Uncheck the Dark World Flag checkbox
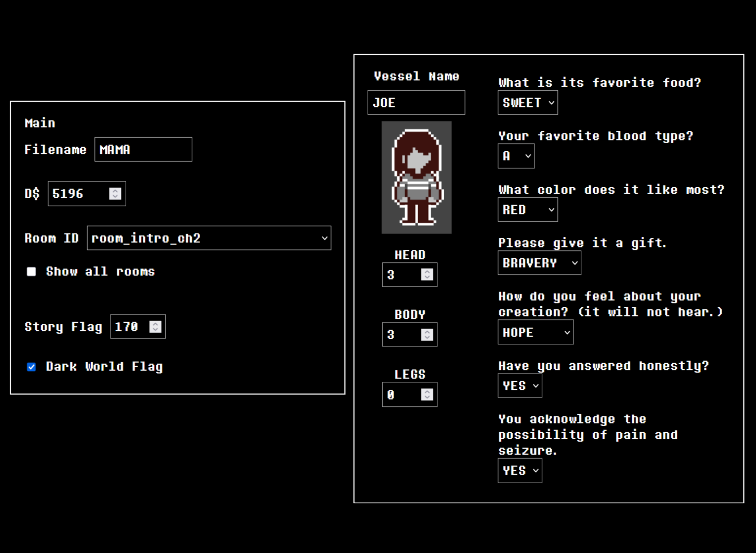This screenshot has width=756, height=553. [x=31, y=367]
